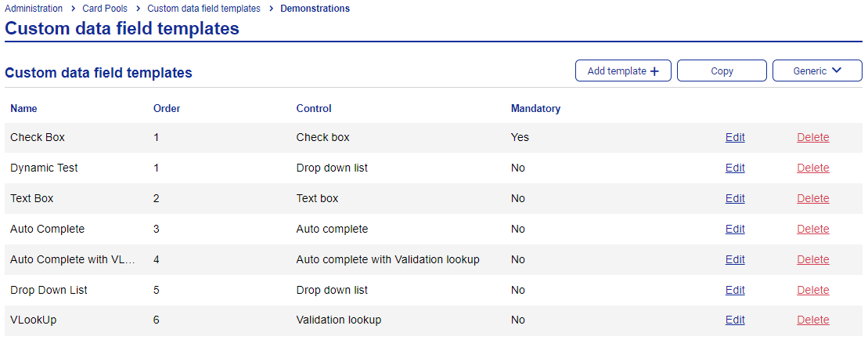Click the Order column header

[x=167, y=109]
